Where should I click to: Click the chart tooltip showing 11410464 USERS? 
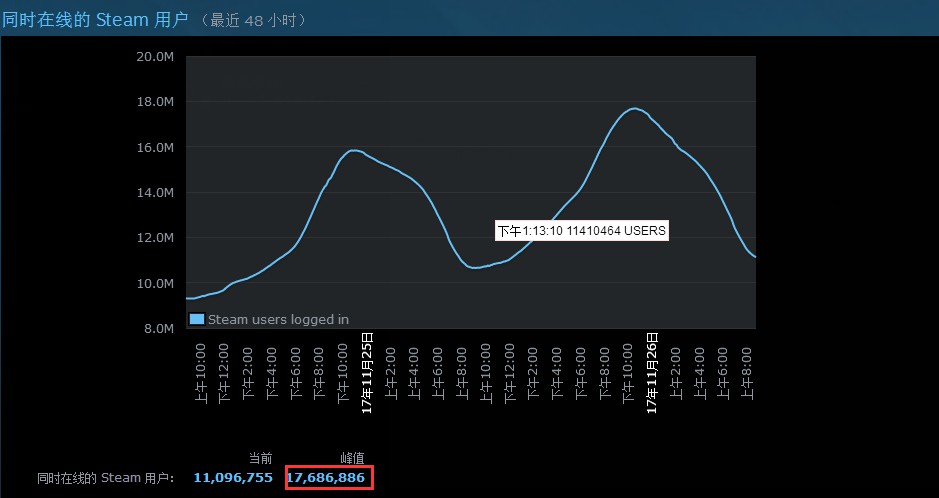tap(581, 231)
